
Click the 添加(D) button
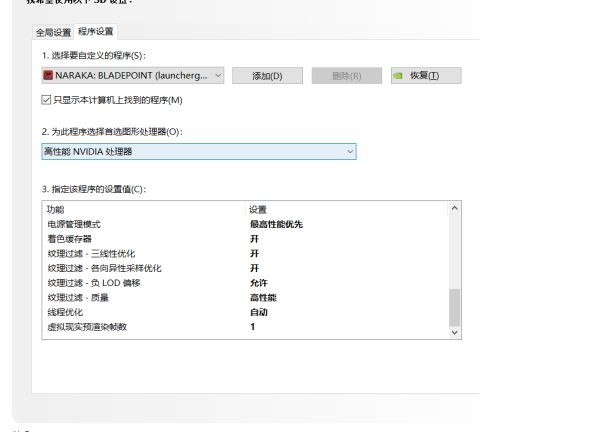click(267, 76)
